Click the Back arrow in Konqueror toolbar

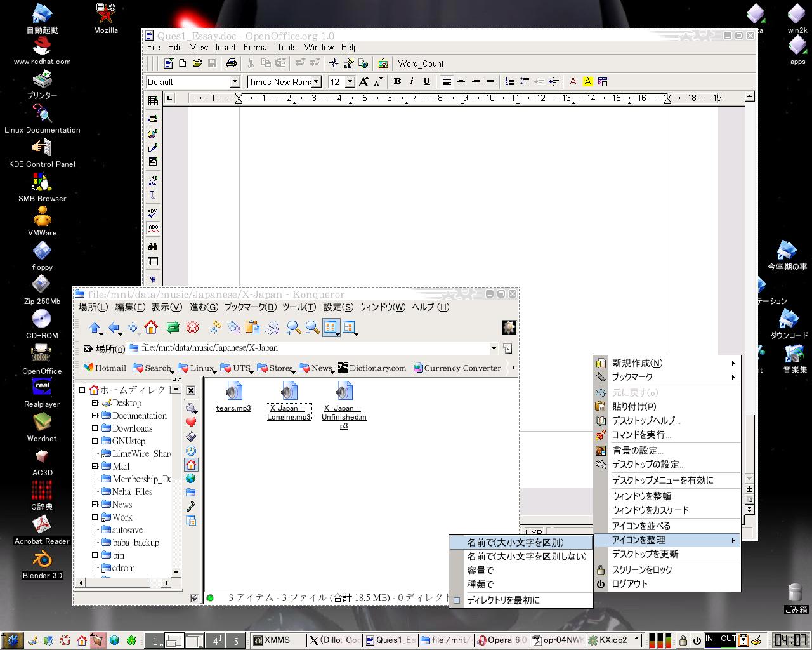pyautogui.click(x=114, y=328)
